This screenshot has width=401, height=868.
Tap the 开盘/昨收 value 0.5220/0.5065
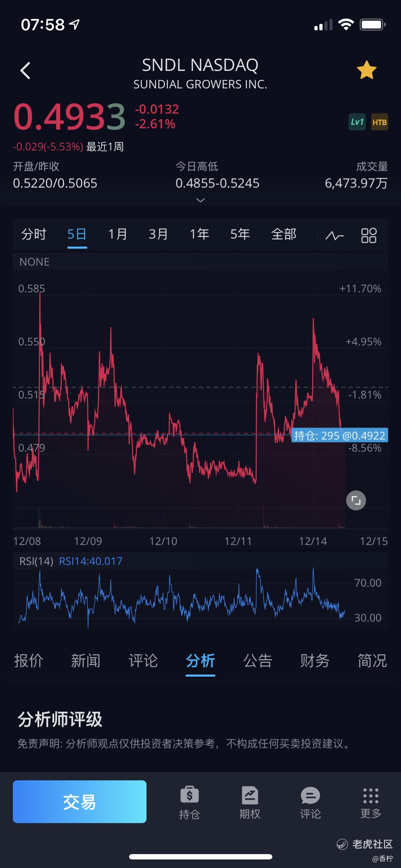[55, 183]
